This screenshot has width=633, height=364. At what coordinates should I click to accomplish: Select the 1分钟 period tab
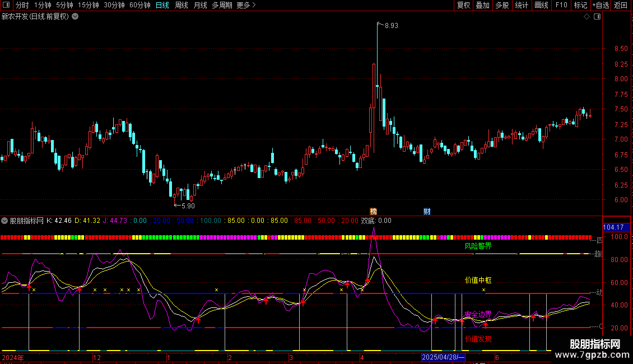pyautogui.click(x=43, y=5)
